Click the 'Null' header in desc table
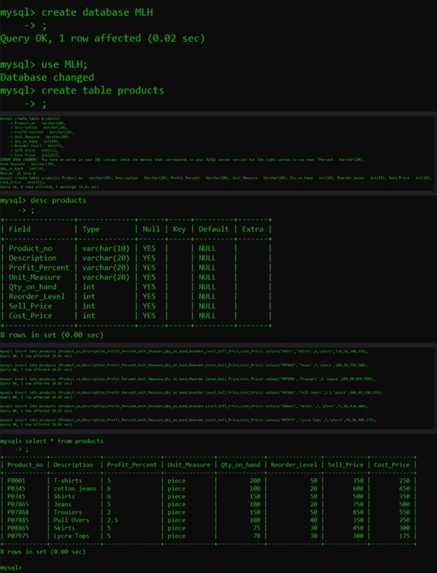The height and width of the screenshot is (573, 437). click(x=151, y=229)
